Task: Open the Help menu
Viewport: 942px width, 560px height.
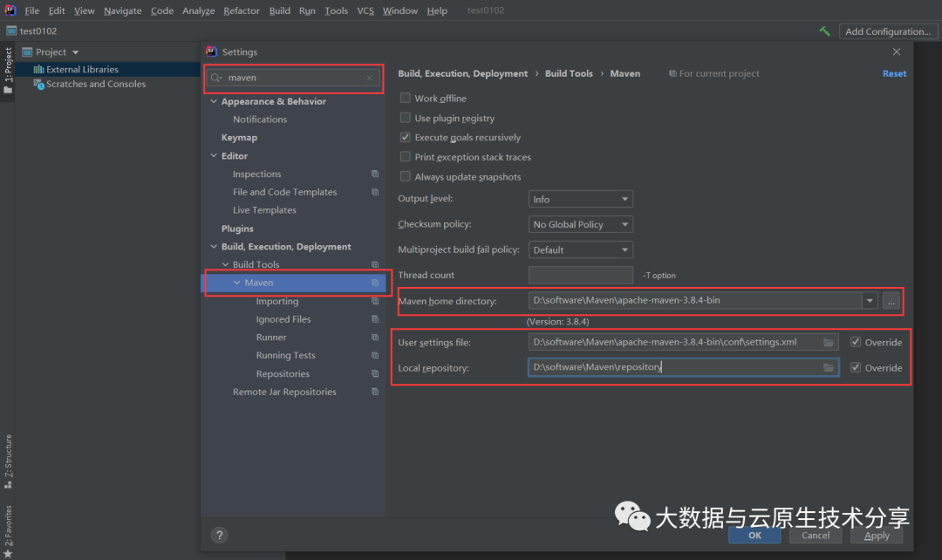Action: 437,10
